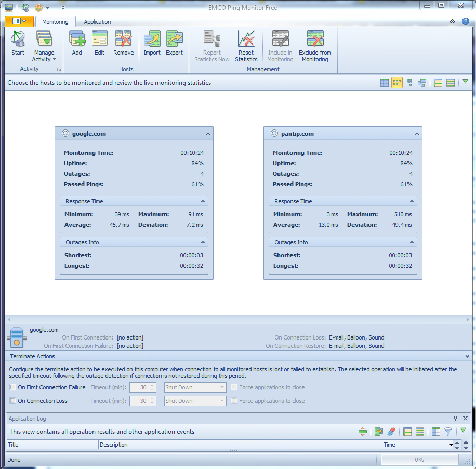This screenshot has width=476, height=469.
Task: Open the log filter funnel icon
Action: coord(448,432)
